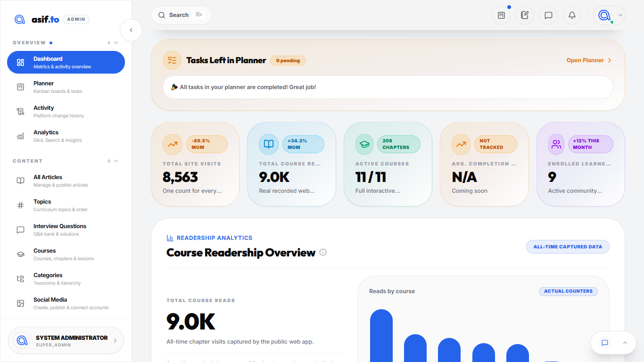Click the info icon beside Course Readership Overview
Image resolution: width=644 pixels, height=362 pixels.
tap(323, 252)
